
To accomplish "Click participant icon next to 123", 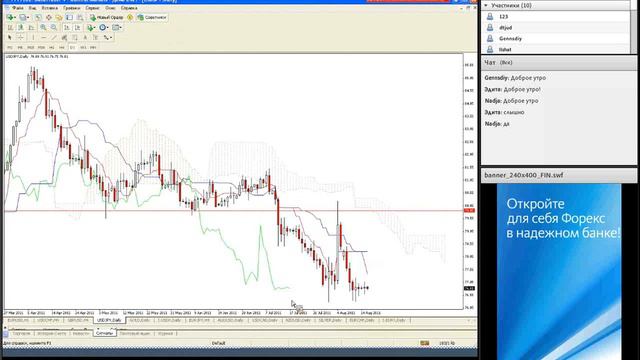I will pyautogui.click(x=490, y=16).
